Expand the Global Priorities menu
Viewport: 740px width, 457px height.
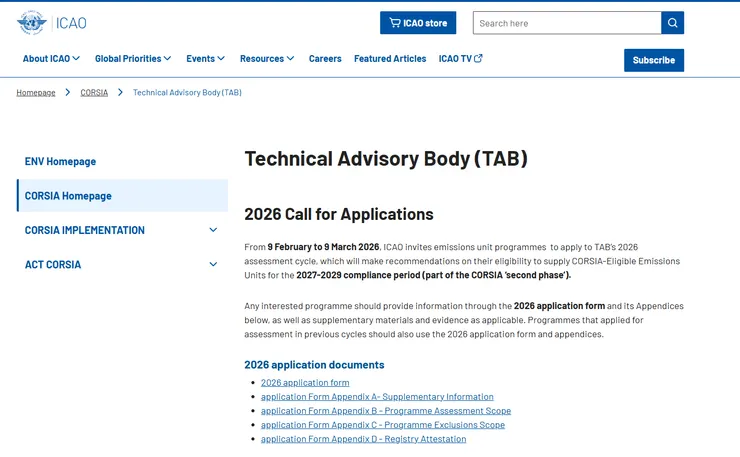pos(133,59)
